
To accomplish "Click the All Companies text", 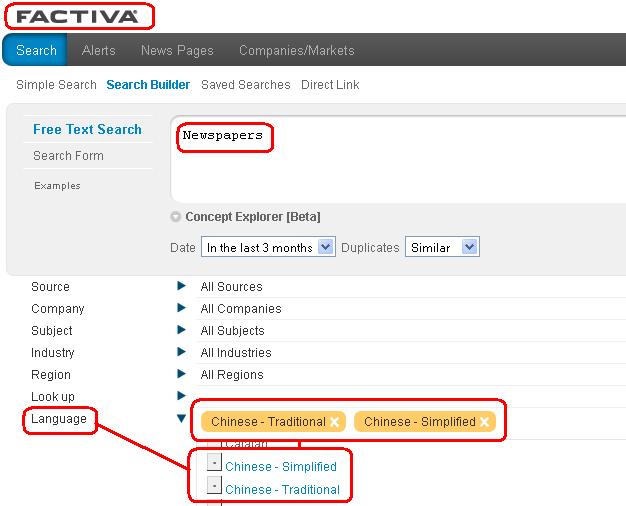I will 241,308.
